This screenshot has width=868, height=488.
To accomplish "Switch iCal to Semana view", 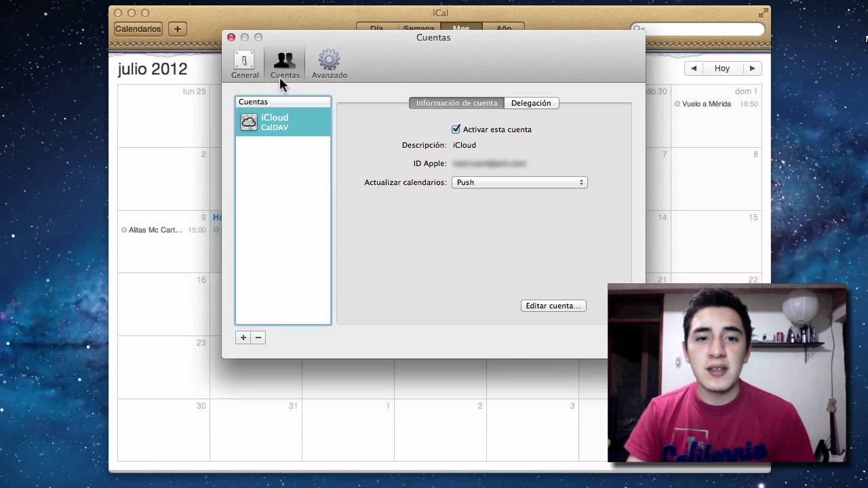I will click(x=418, y=29).
